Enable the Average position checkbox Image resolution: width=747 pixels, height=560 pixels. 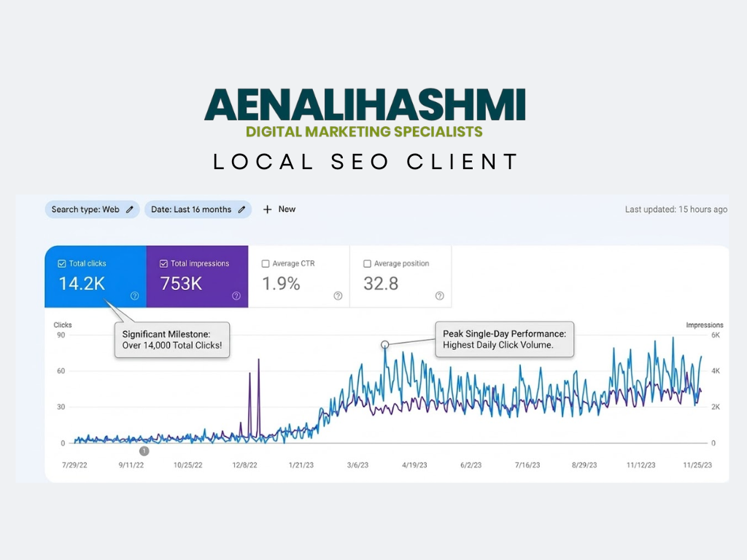(x=367, y=264)
